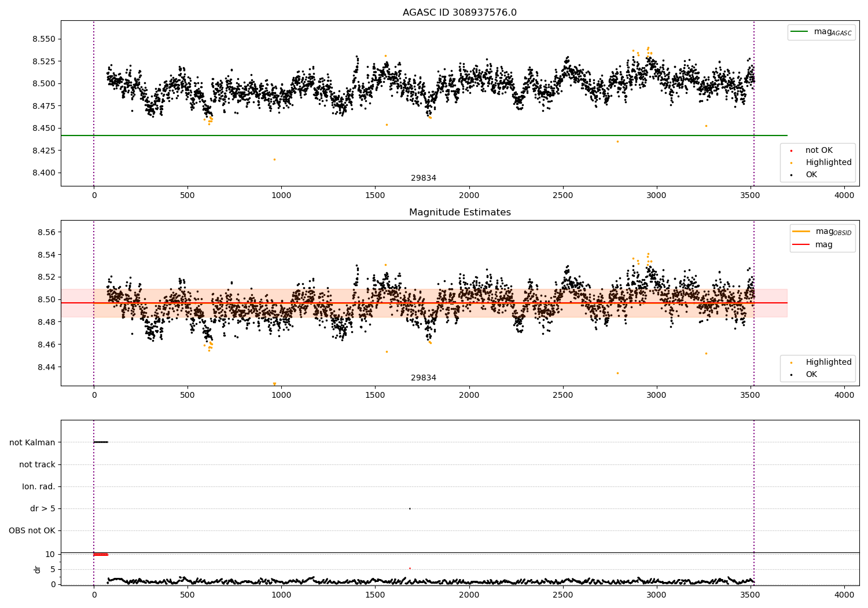The height and width of the screenshot is (608, 868).
Task: Click the "dr > 5" row label
Action: (x=43, y=508)
